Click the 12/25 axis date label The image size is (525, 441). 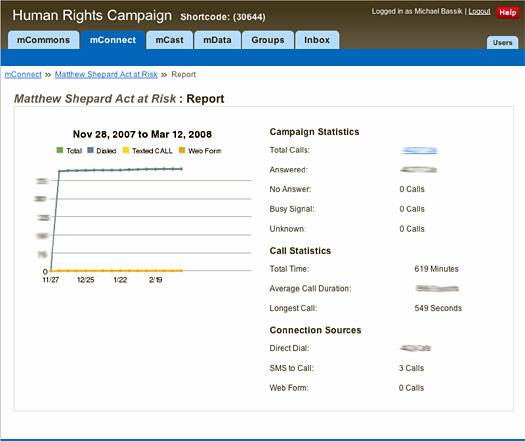(86, 280)
